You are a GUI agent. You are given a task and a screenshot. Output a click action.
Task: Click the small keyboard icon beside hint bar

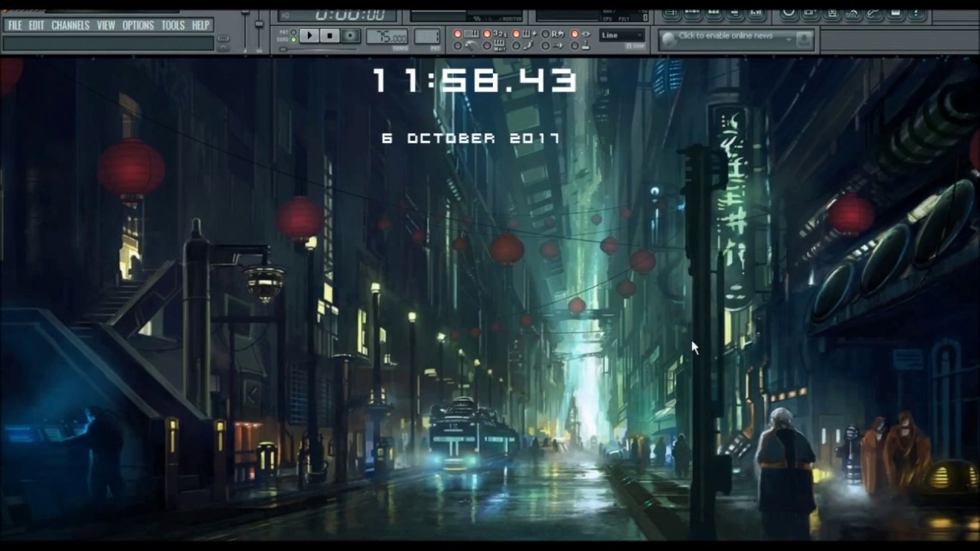[x=223, y=39]
